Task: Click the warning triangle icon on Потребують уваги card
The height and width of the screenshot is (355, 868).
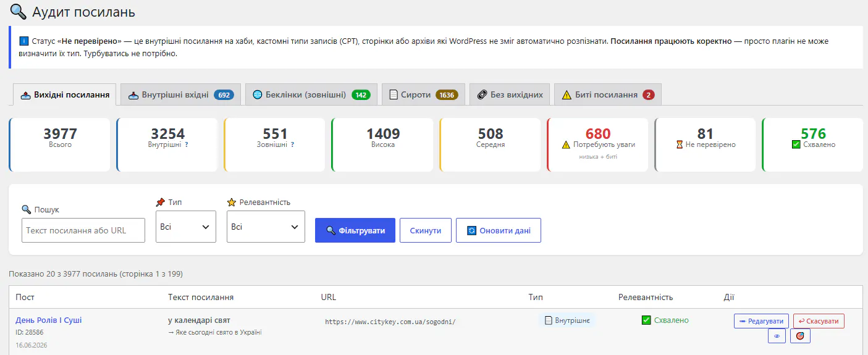Action: point(566,144)
